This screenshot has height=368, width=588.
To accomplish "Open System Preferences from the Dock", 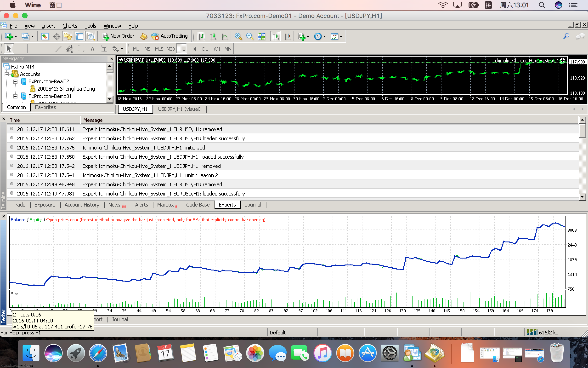I will [390, 353].
